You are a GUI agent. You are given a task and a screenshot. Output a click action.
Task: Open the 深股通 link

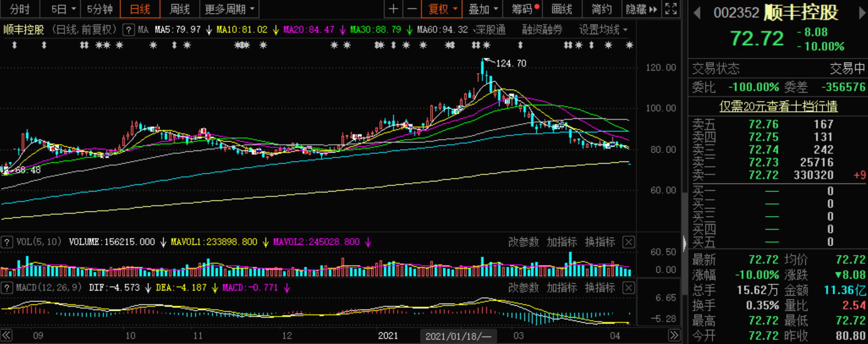pos(490,30)
